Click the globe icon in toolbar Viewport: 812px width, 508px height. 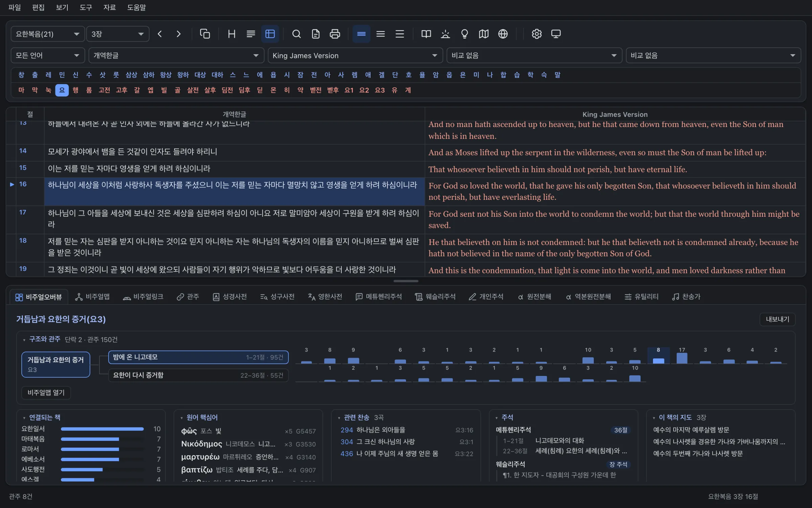click(503, 34)
